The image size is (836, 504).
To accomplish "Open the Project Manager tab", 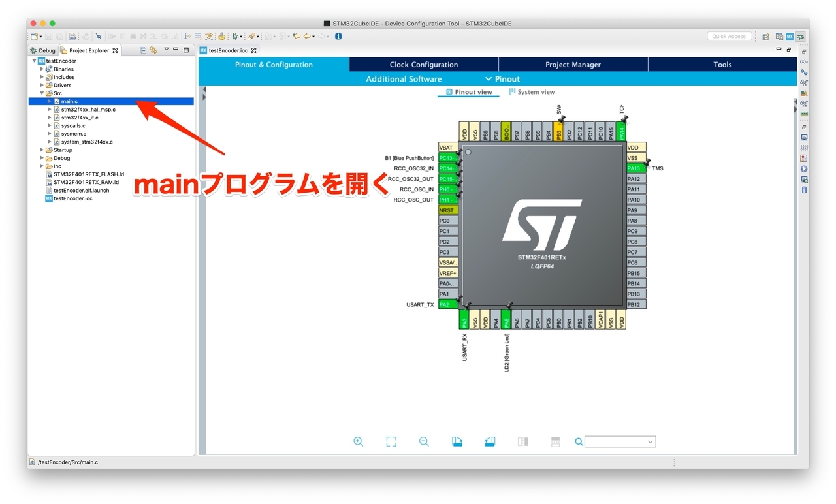I will tap(573, 64).
